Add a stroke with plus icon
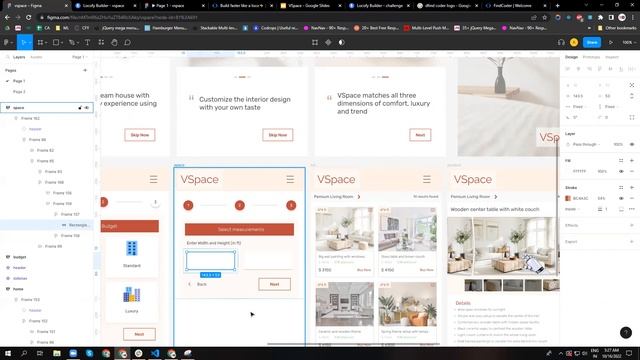The image size is (640, 360). coord(631,187)
